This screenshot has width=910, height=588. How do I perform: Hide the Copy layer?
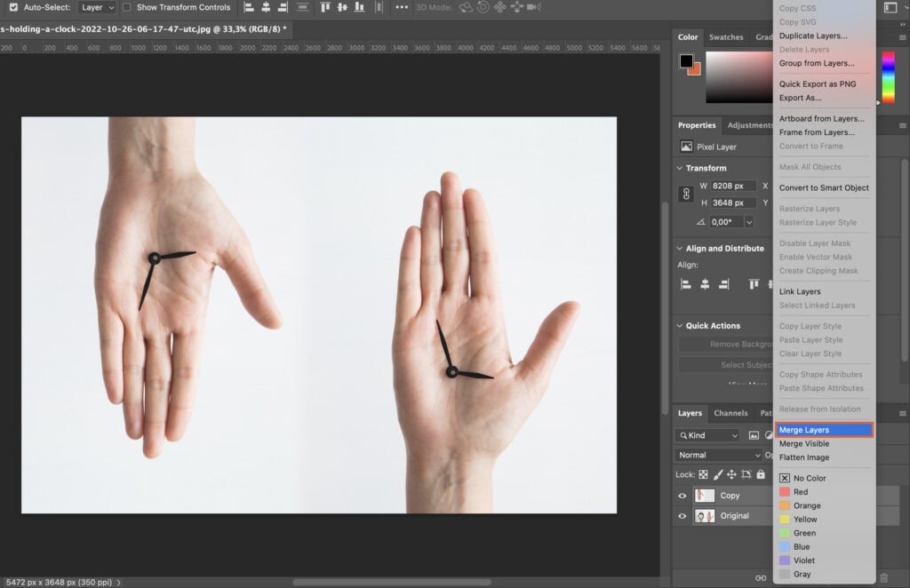coord(682,495)
